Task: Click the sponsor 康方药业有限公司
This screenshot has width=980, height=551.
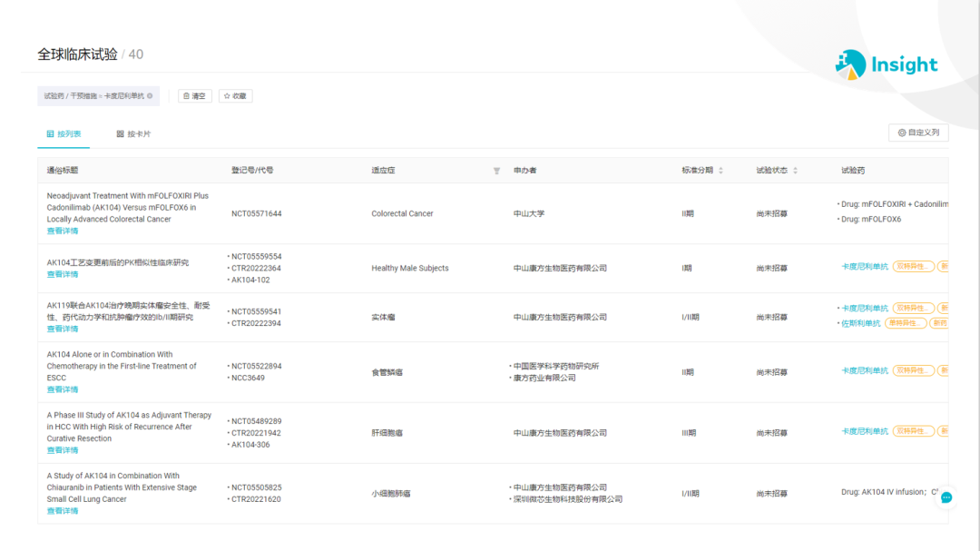Action: tap(544, 378)
